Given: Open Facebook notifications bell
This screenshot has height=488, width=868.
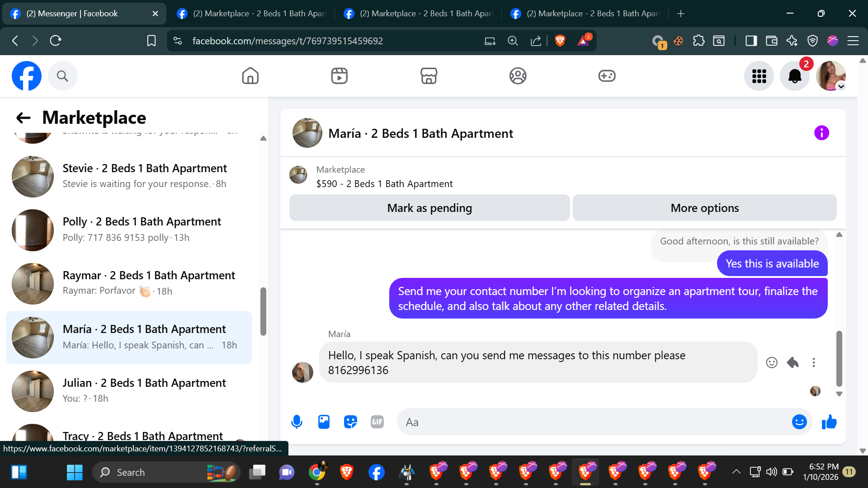Looking at the screenshot, I should click(794, 76).
